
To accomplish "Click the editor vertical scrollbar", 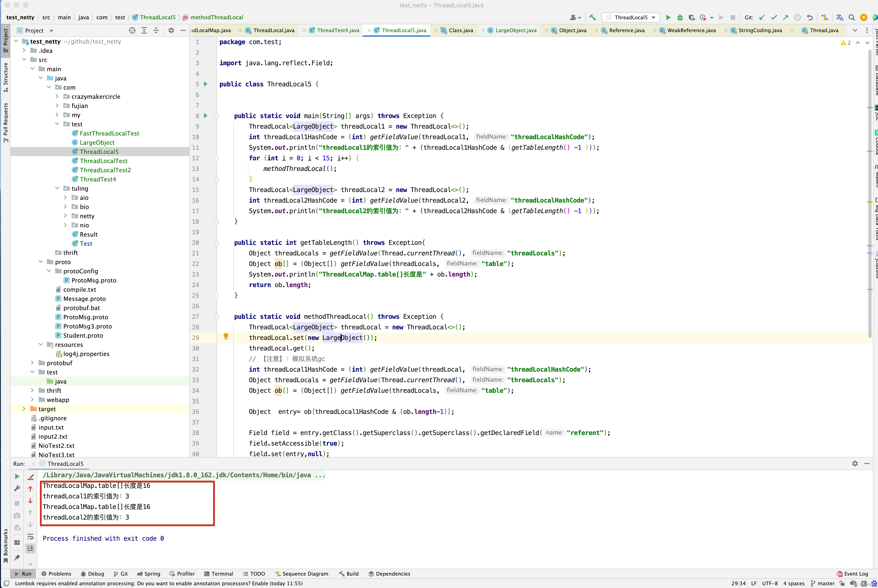I will click(x=869, y=187).
